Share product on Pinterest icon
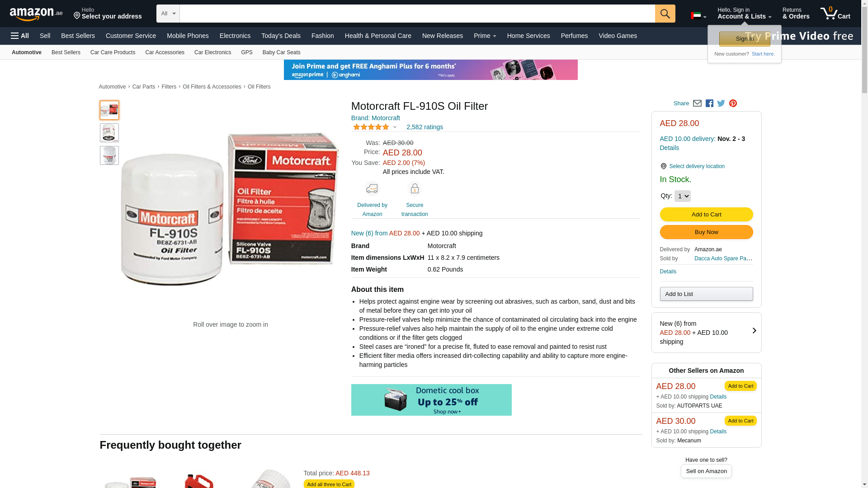Screen dimensions: 868x488 tap(733, 103)
